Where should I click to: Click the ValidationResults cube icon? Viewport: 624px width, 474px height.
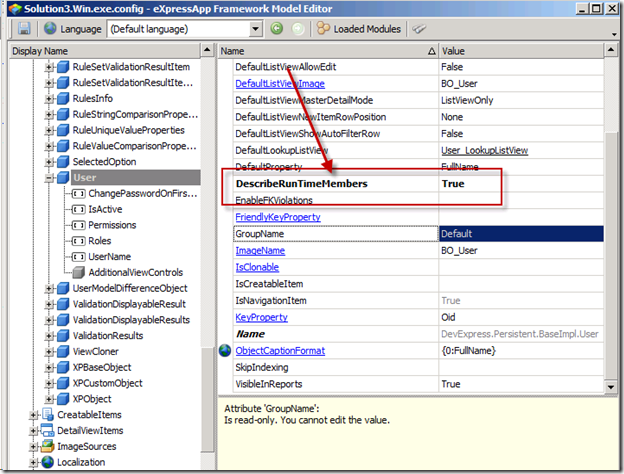click(x=63, y=336)
